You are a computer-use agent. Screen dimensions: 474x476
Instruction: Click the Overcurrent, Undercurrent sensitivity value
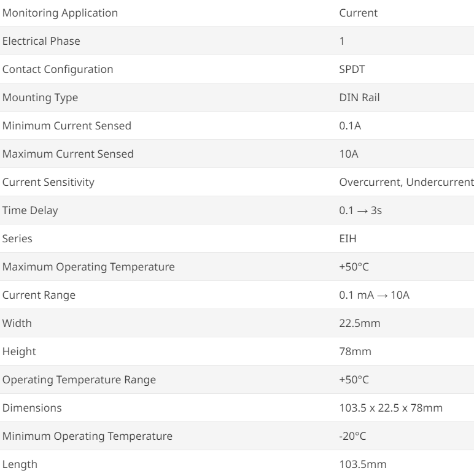[406, 182]
